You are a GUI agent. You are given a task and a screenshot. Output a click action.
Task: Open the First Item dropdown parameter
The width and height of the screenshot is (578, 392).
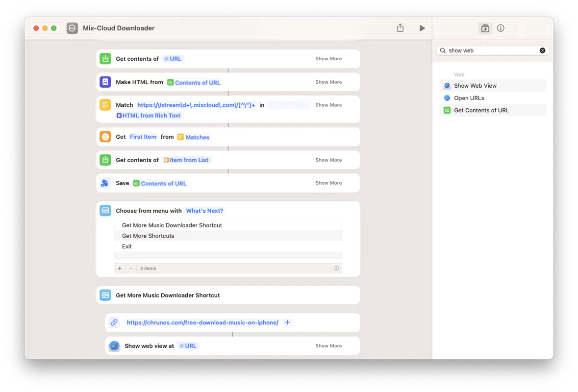pyautogui.click(x=143, y=137)
